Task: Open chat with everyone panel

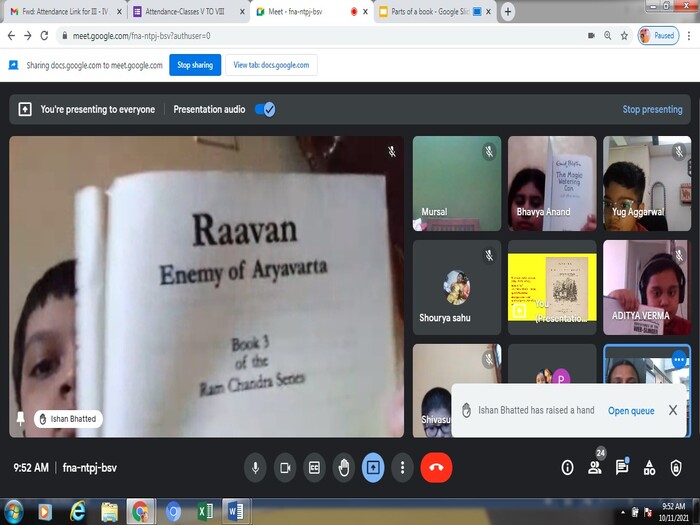Action: click(622, 467)
